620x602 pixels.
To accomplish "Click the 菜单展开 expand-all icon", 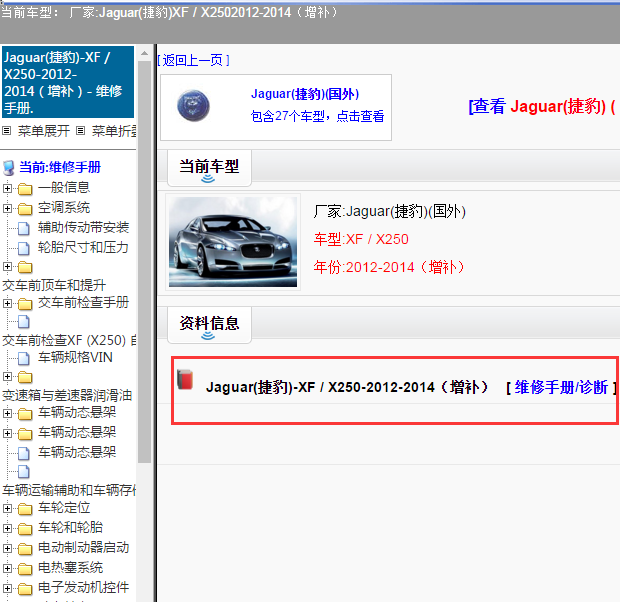I will [6, 131].
